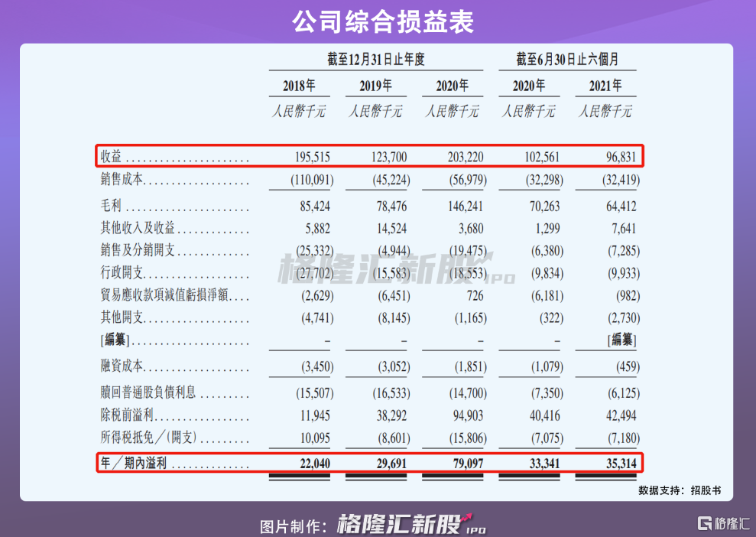Click the 除稅前溢利 value 94,903
Screen dimensions: 756x537
(465, 417)
